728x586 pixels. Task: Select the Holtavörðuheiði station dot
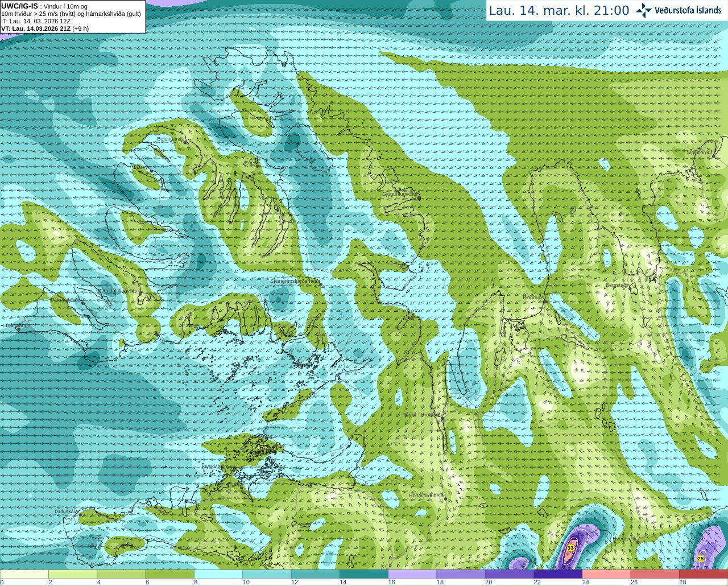point(445,498)
